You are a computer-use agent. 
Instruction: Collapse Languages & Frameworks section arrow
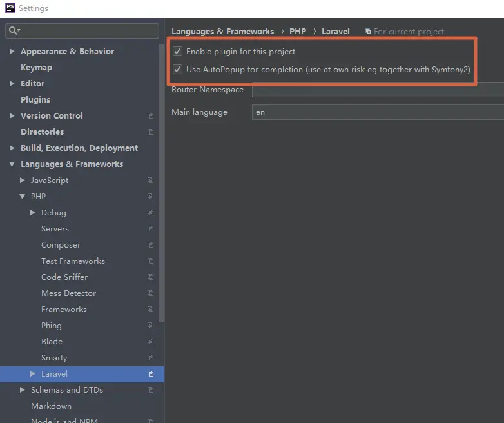(12, 164)
